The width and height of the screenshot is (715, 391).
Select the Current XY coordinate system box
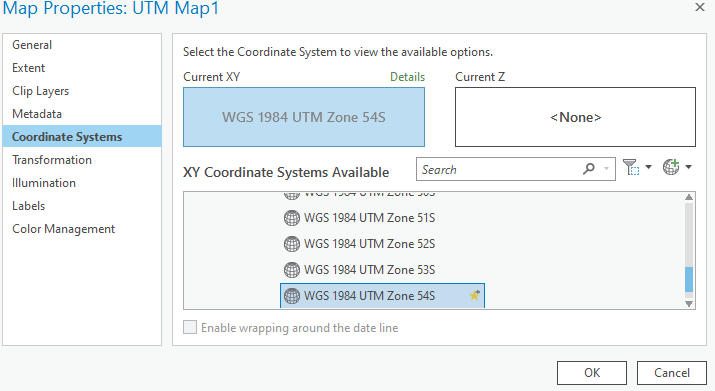pos(304,117)
